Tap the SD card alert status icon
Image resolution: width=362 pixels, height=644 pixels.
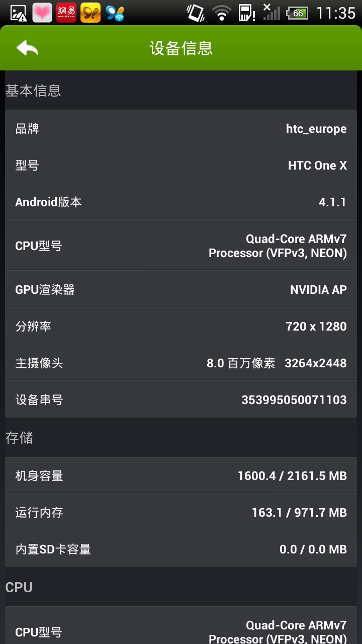click(246, 13)
